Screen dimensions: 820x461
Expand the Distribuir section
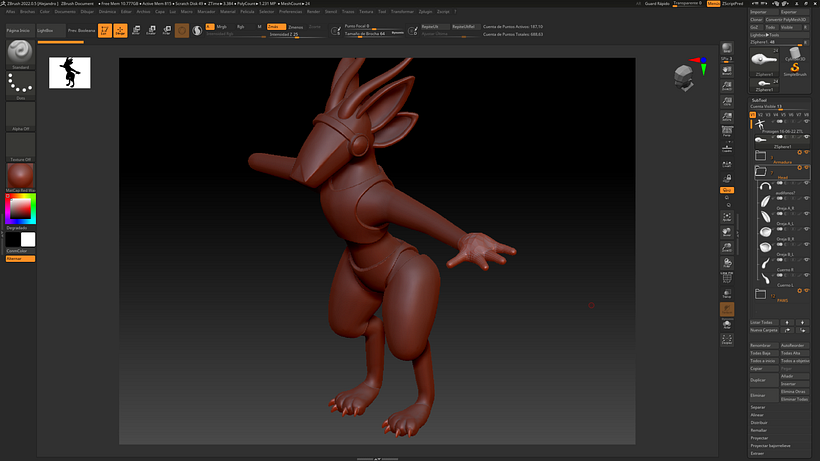(759, 423)
